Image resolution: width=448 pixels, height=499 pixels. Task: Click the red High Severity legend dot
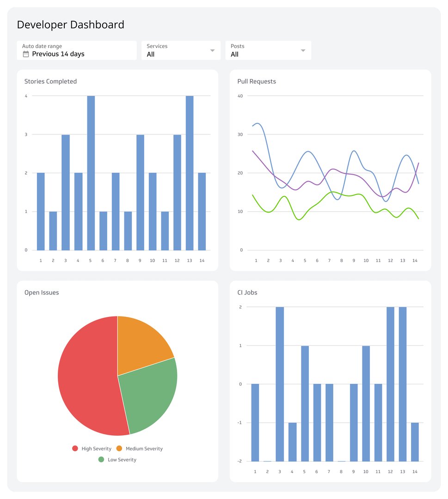75,449
